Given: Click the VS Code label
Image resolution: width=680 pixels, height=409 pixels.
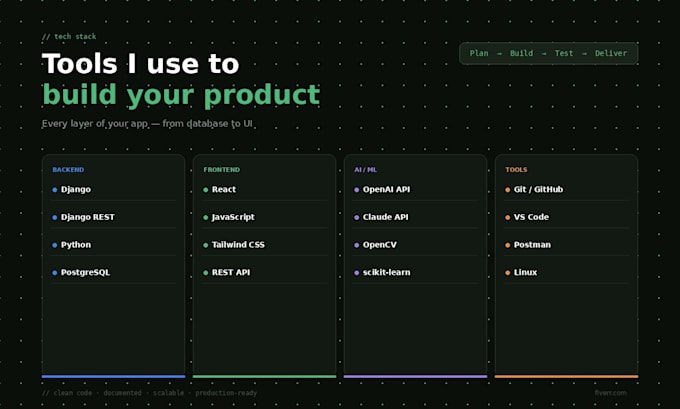Looking at the screenshot, I should (531, 217).
